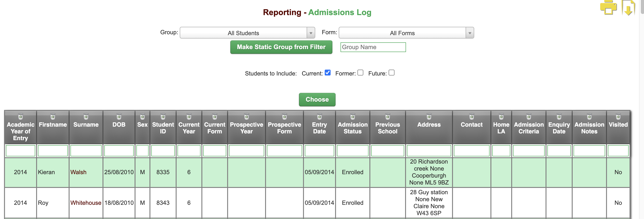Click the Visited filter box

[618, 151]
